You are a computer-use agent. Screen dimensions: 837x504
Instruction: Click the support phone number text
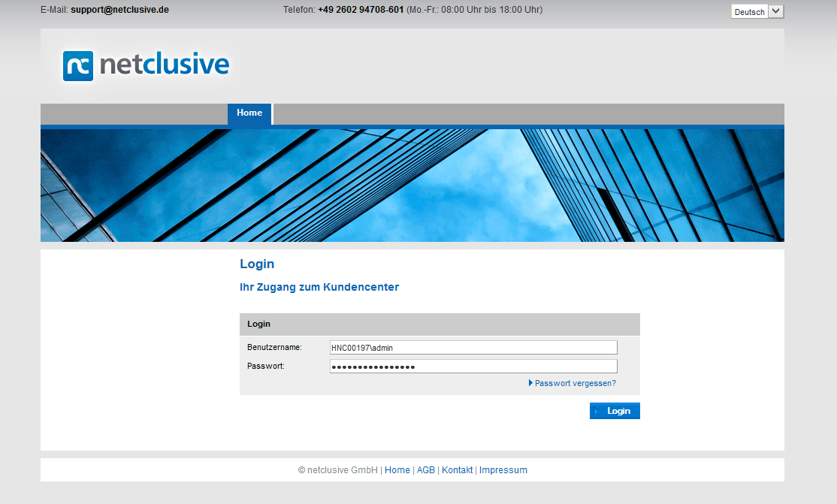[x=361, y=10]
